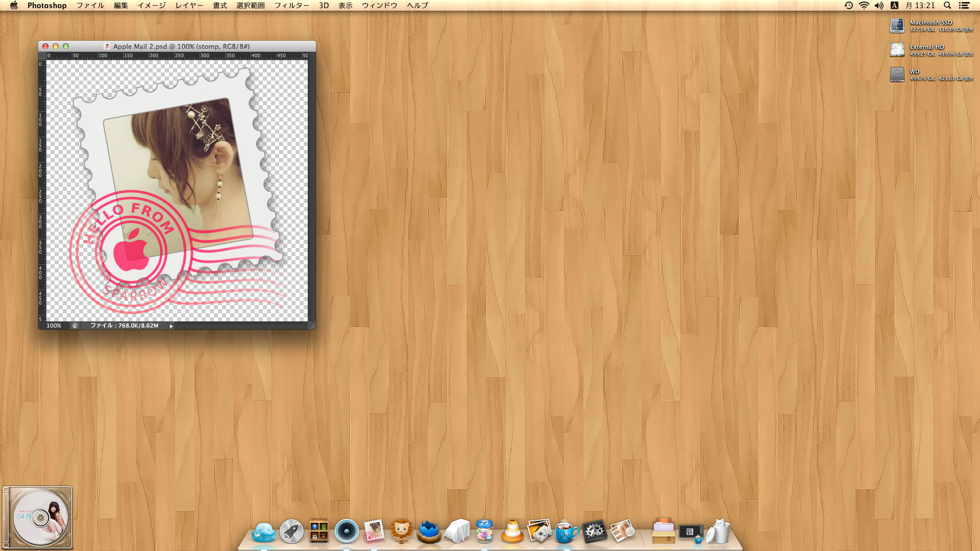Open the Photoshop coffee cup dock icon
The width and height of the screenshot is (980, 551).
(567, 531)
